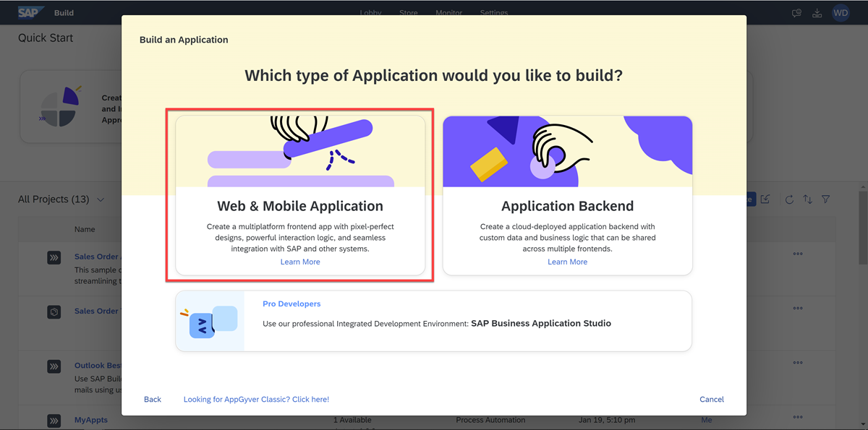Go Back in the Build an Application dialog
The width and height of the screenshot is (868, 430).
pos(153,399)
